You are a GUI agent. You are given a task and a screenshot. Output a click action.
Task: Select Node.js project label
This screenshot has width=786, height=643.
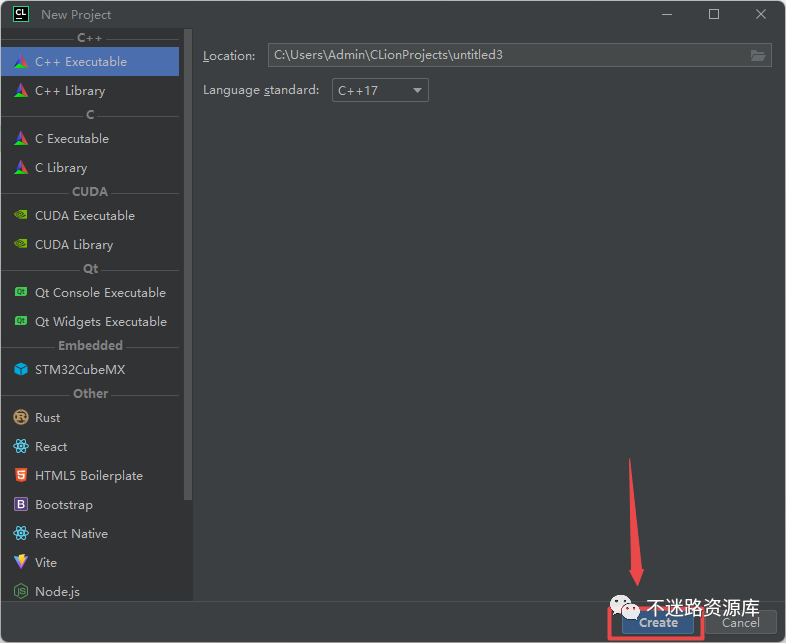(57, 592)
